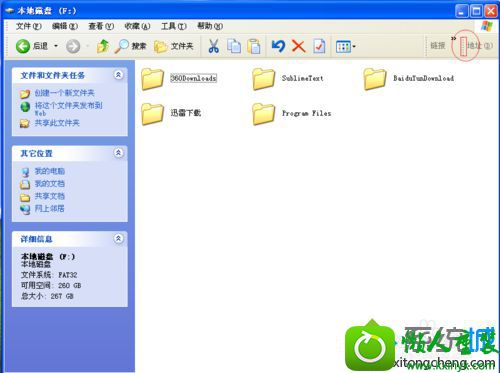Toggle the Folders pane button
The image size is (500, 373).
tap(174, 46)
